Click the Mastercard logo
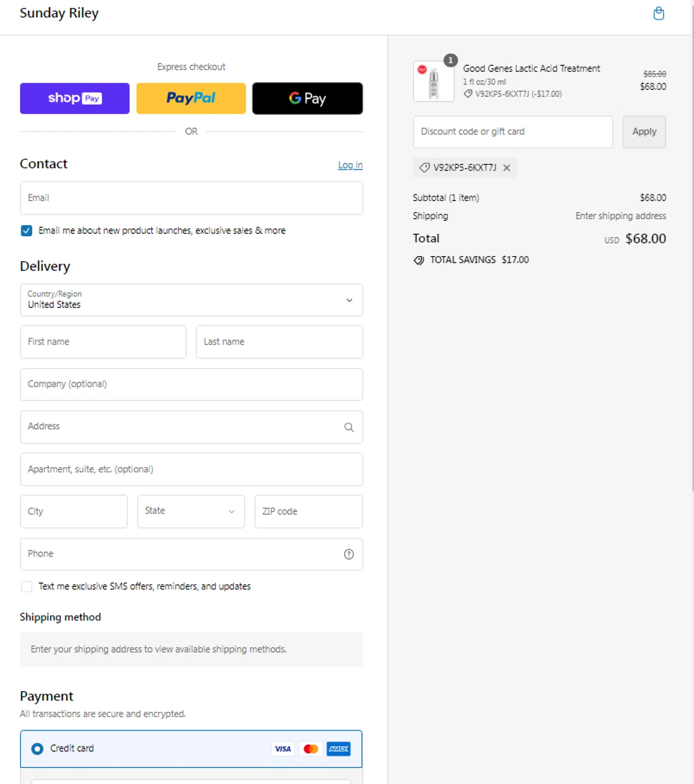694x784 pixels. point(311,749)
